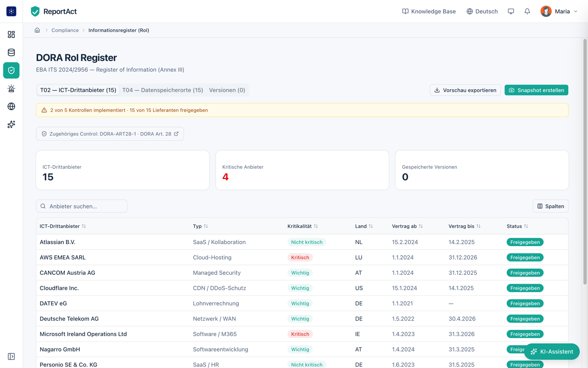The width and height of the screenshot is (588, 368).
Task: Click the Softwareentwicklung type cell
Action: tap(220, 350)
